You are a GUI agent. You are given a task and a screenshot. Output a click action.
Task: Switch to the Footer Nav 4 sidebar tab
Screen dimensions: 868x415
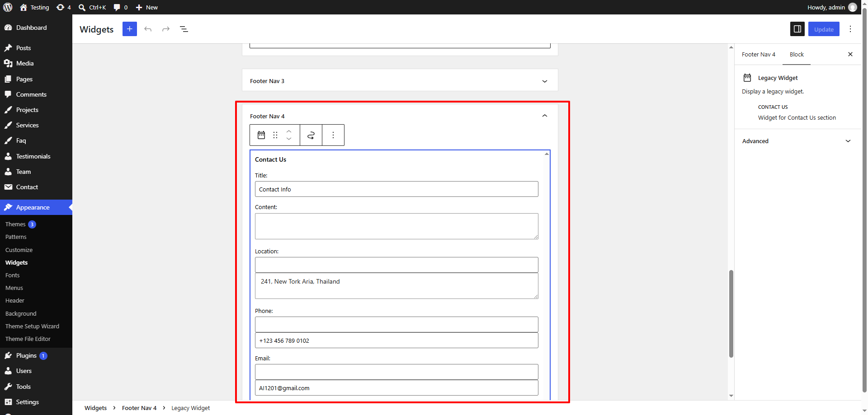pos(759,54)
